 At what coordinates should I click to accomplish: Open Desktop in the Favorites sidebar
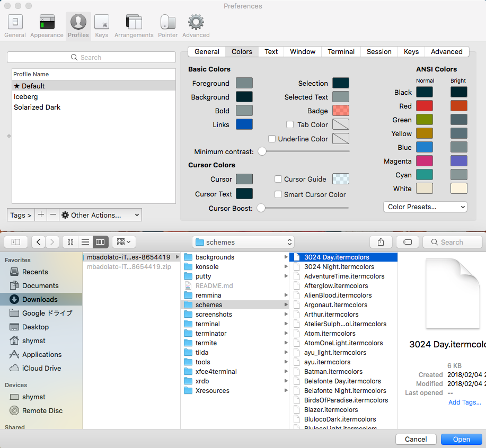(36, 327)
